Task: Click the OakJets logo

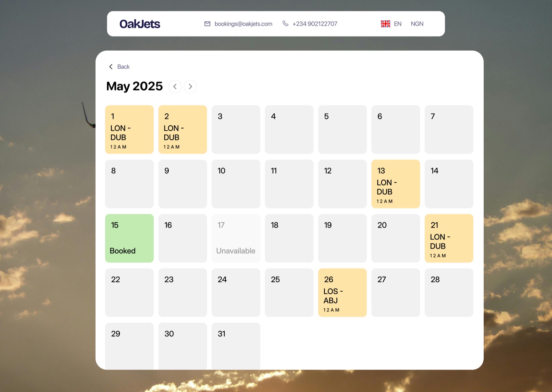Action: [x=140, y=24]
